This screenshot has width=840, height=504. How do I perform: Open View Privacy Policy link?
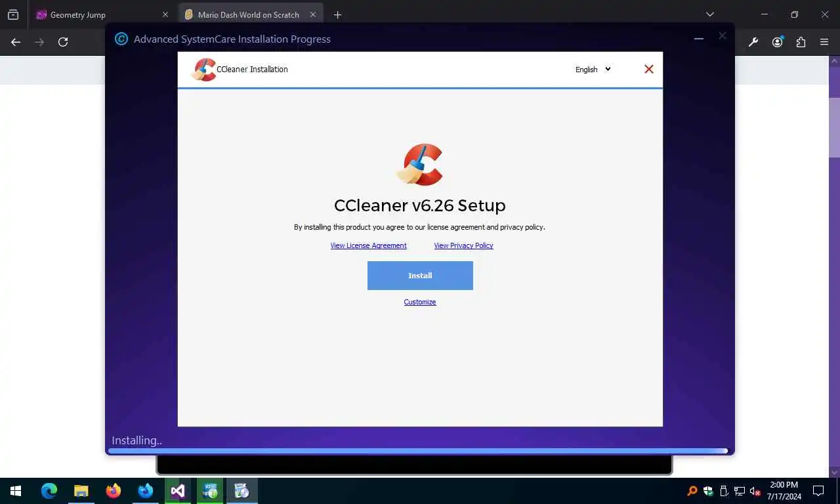(x=463, y=245)
